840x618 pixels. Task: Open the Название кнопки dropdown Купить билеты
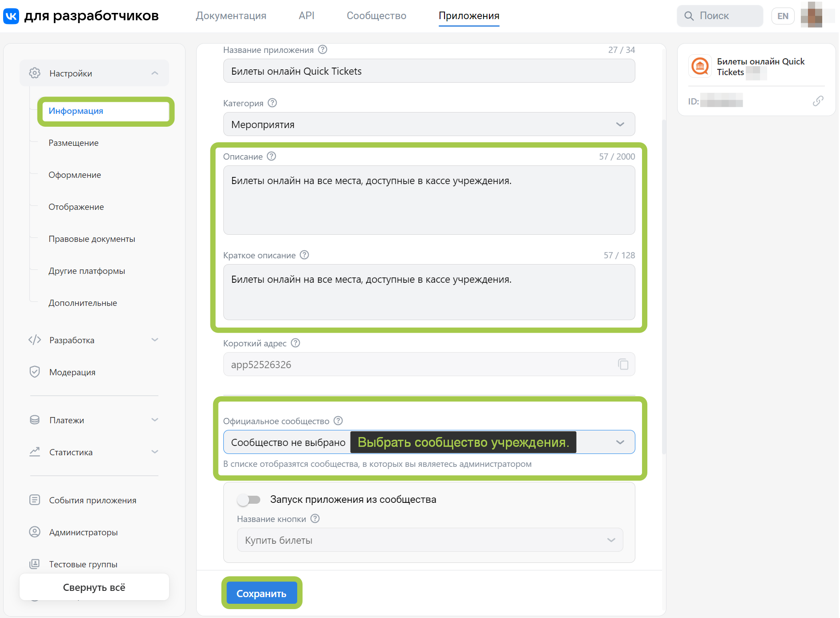(430, 540)
